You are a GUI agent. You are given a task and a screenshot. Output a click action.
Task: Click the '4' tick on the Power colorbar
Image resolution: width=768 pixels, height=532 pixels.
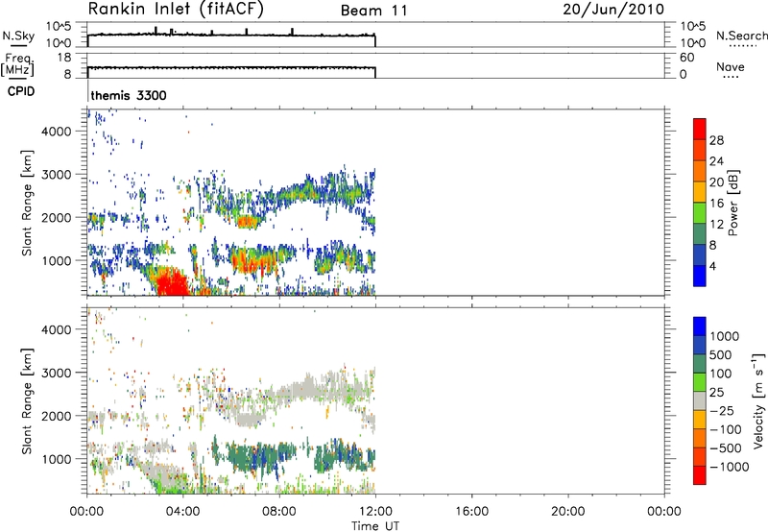tap(712, 266)
